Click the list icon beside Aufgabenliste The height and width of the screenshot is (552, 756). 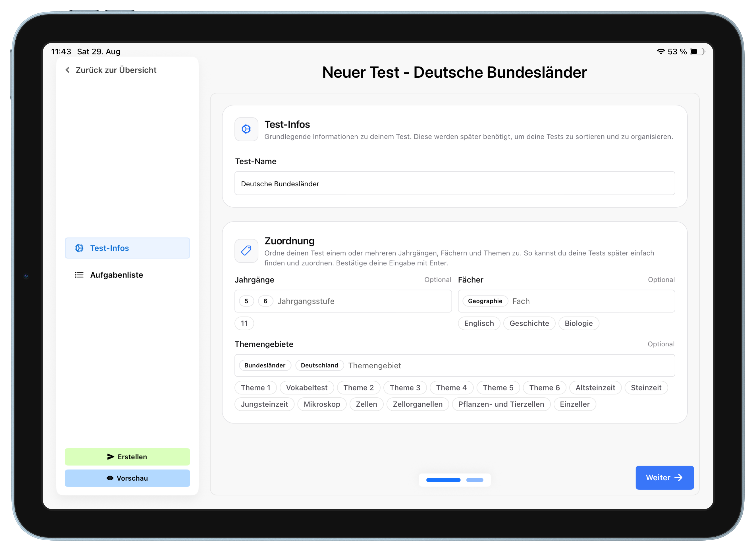coord(79,275)
